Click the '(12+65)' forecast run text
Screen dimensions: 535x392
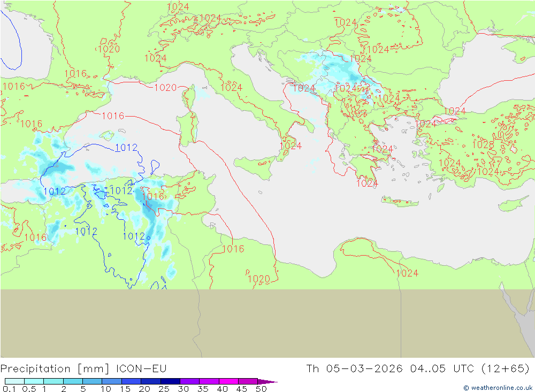coord(506,369)
